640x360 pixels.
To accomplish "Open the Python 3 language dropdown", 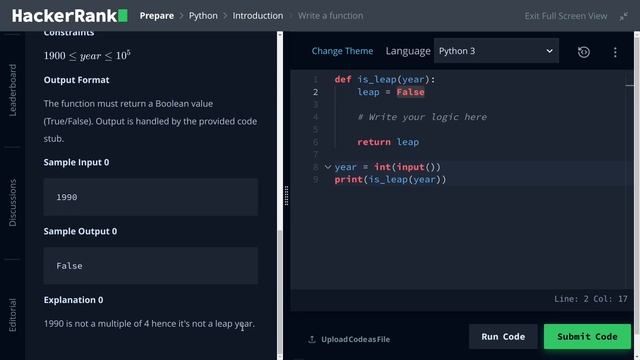I will (x=496, y=51).
